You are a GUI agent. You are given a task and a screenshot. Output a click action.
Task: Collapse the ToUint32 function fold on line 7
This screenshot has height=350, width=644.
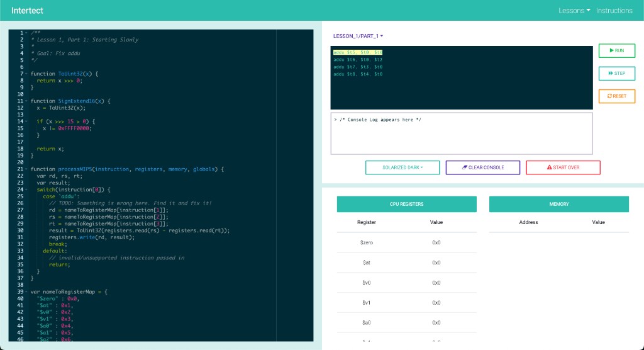[26, 74]
